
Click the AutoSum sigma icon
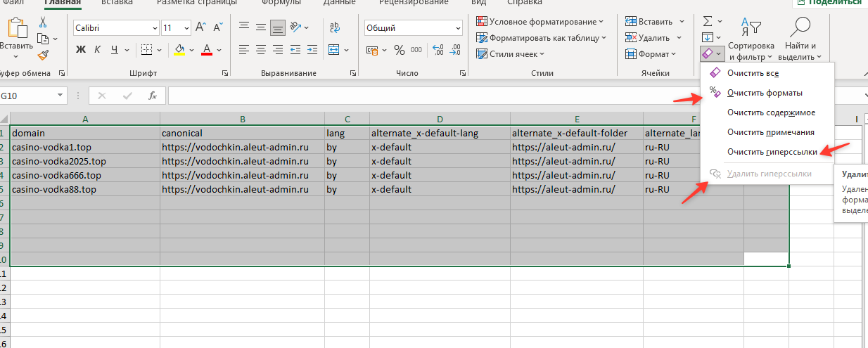click(708, 22)
